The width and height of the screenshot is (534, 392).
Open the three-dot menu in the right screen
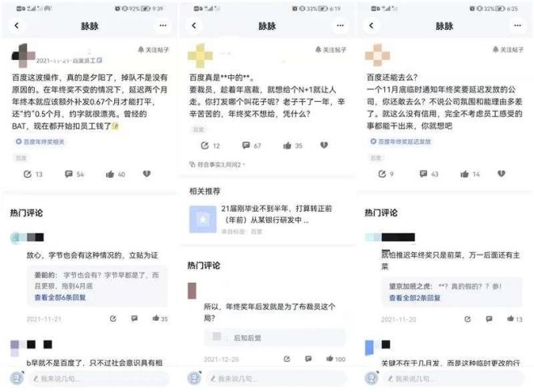click(518, 26)
